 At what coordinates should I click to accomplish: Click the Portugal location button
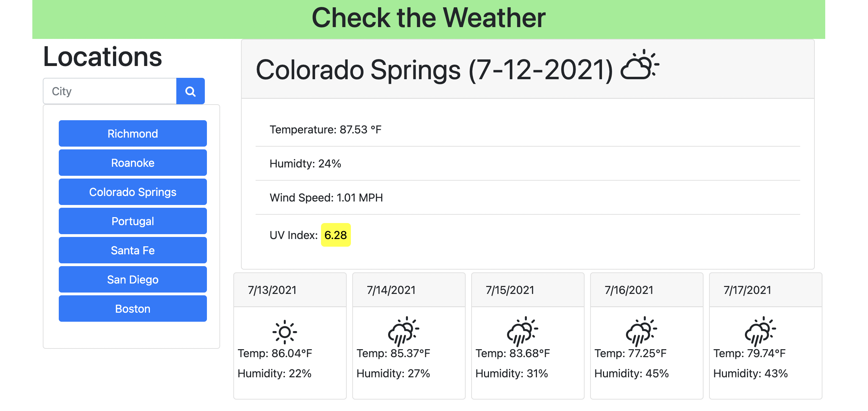(x=132, y=221)
